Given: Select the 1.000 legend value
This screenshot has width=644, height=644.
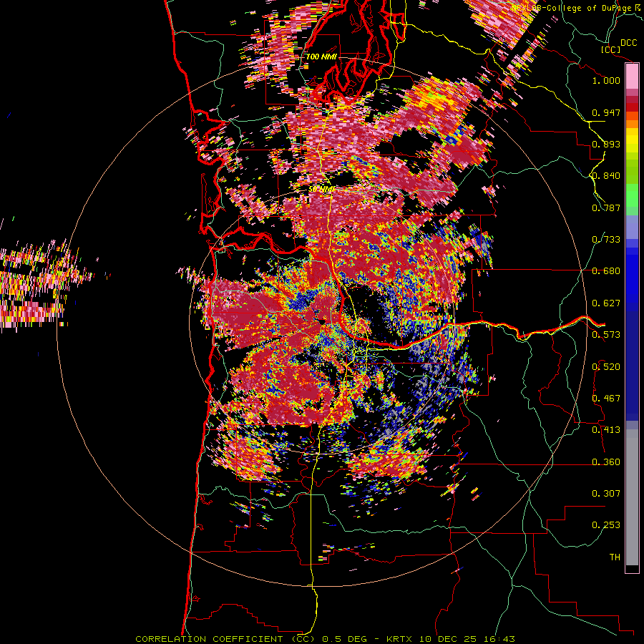Looking at the screenshot, I should click(606, 80).
